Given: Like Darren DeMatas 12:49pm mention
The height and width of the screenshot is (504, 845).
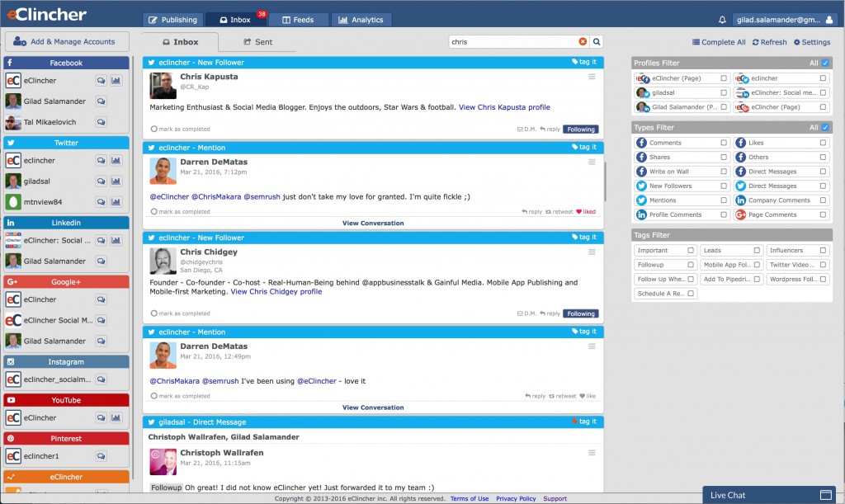Looking at the screenshot, I should pyautogui.click(x=588, y=396).
